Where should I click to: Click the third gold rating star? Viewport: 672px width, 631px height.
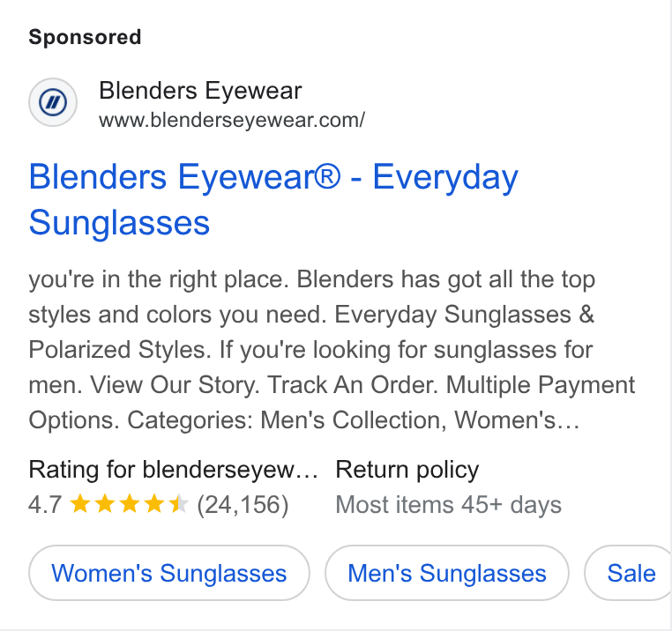[x=130, y=504]
